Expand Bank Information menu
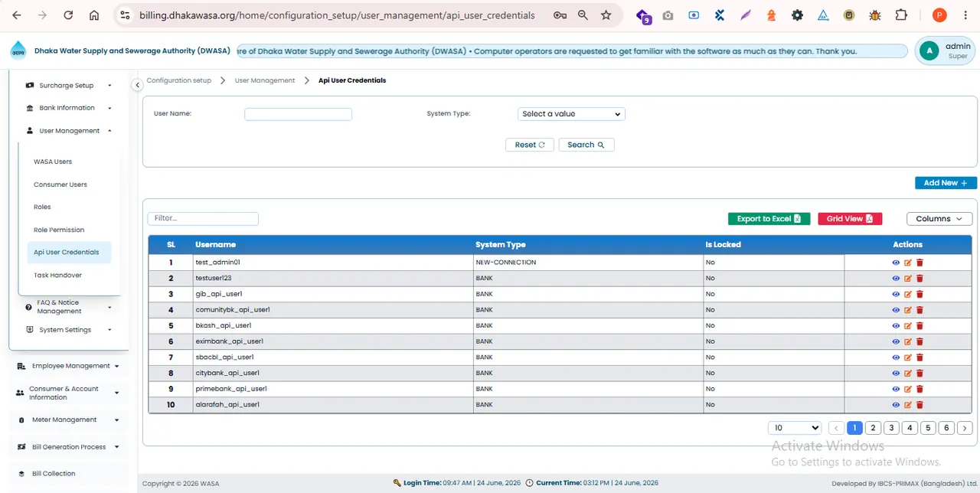This screenshot has height=493, width=980. 69,108
